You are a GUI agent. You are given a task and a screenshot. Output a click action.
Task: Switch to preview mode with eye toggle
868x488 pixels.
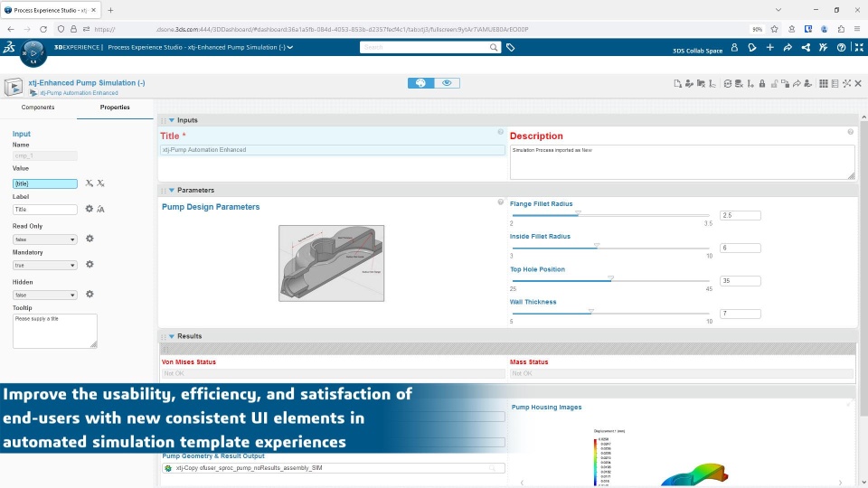tap(447, 83)
